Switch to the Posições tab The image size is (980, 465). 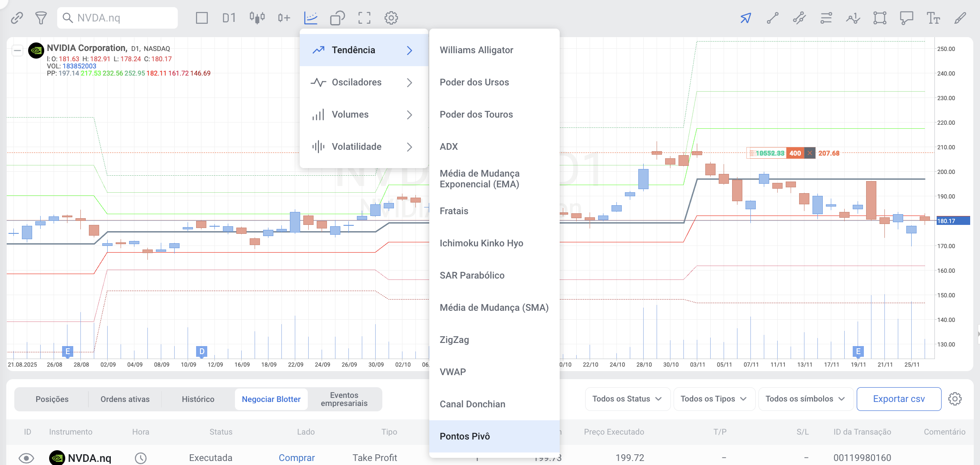52,399
